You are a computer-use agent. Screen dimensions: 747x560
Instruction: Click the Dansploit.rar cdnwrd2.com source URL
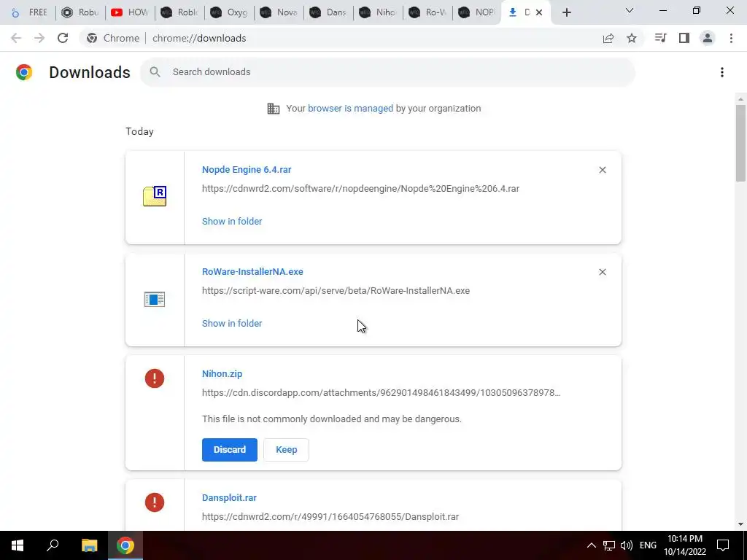point(330,517)
